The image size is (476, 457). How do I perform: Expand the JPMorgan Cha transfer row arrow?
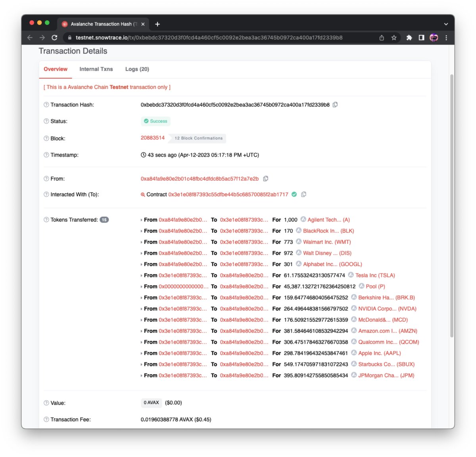(x=142, y=375)
